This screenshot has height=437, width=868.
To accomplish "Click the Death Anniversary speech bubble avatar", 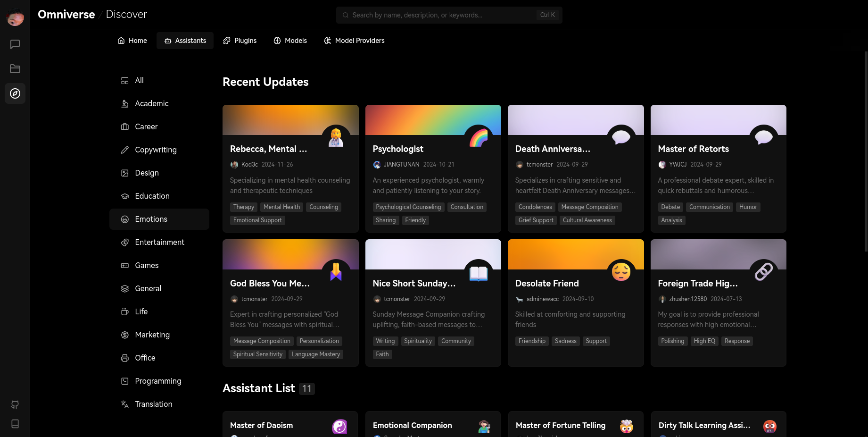I will pos(621,138).
